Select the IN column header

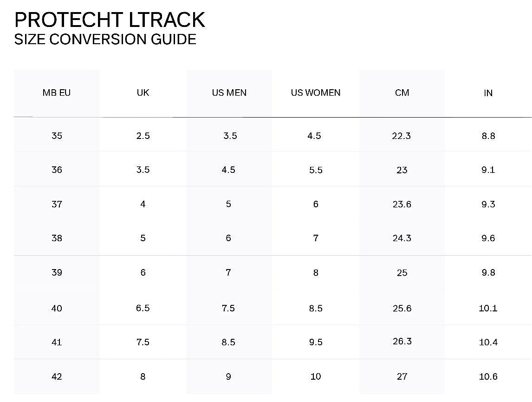tap(488, 93)
